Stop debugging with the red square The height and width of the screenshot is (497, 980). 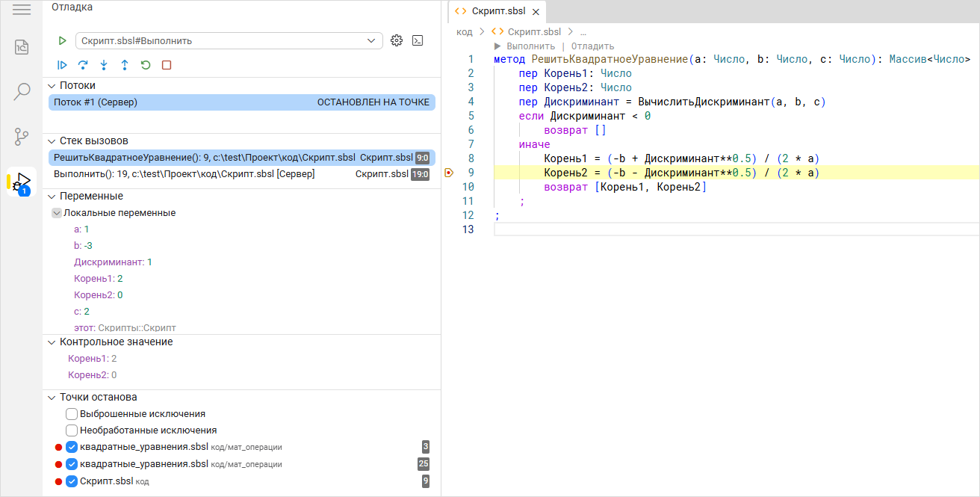pos(167,65)
